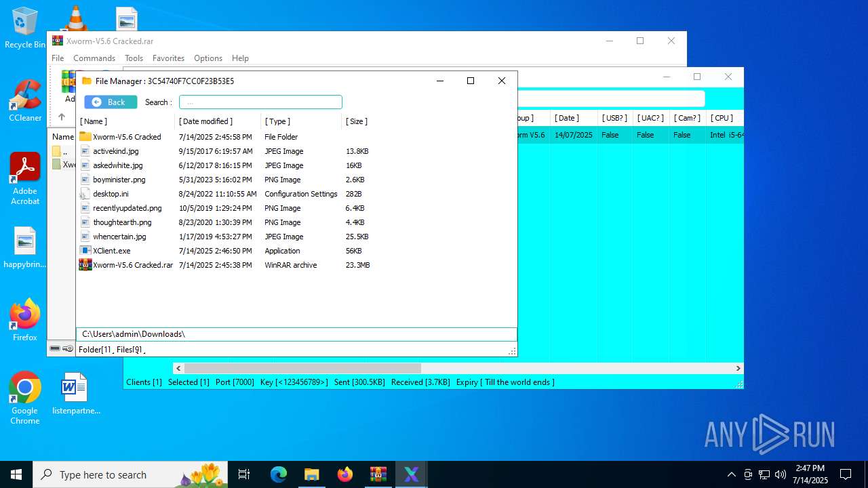Select the 23.3MB size cell
The width and height of the screenshot is (868, 488).
pos(358,265)
